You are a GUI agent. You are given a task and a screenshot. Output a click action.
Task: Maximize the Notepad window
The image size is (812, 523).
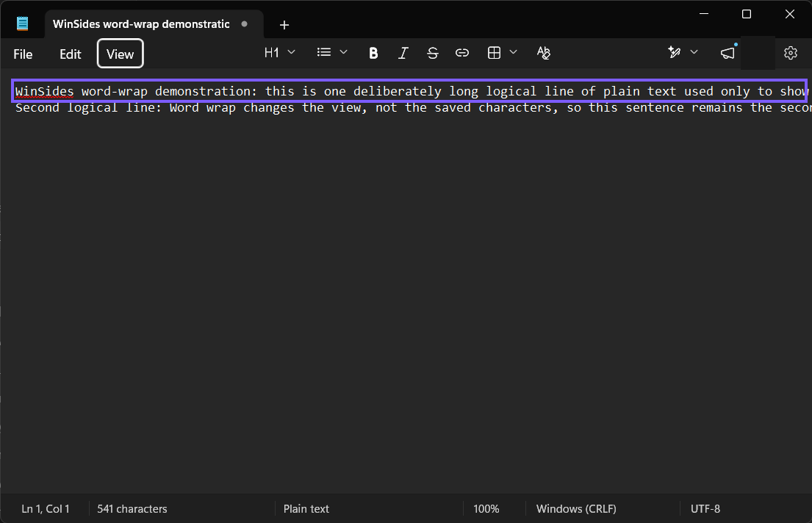pos(747,14)
